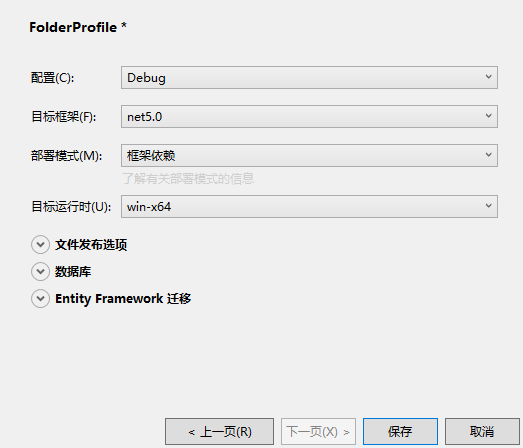Screen dimensions: 523x448
Task: Open the 目标运行时 win-x64 dropdown
Action: tap(309, 206)
